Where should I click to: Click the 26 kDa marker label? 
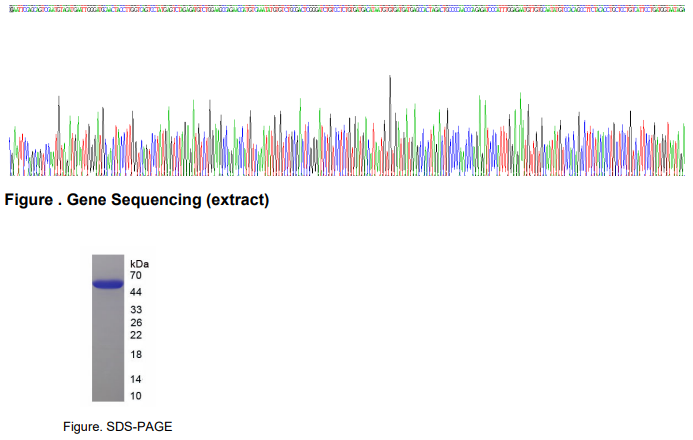coord(136,323)
